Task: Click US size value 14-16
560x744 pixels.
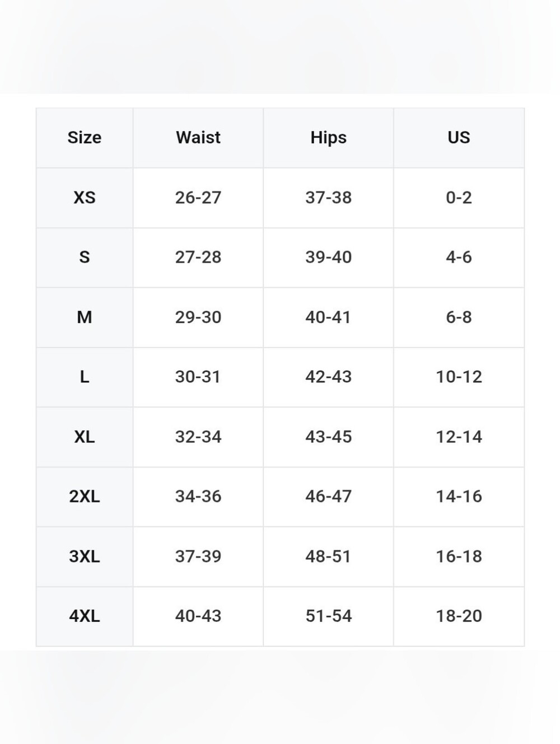Action: point(459,497)
